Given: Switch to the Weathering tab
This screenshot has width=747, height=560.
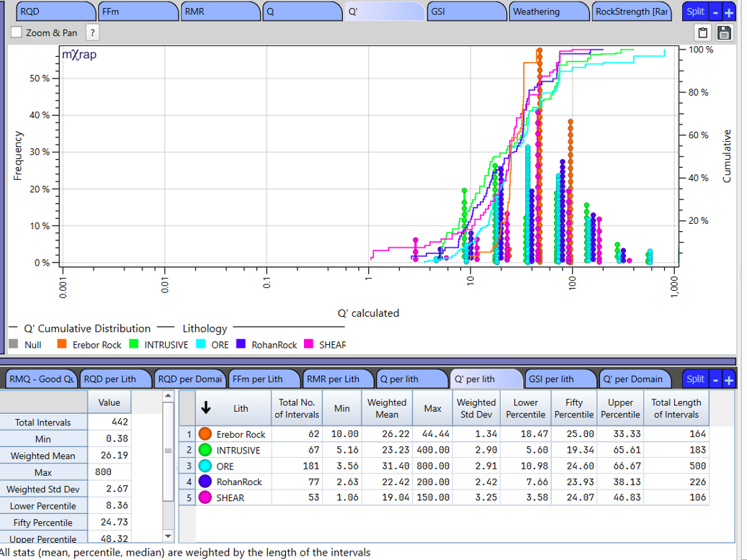Looking at the screenshot, I should click(547, 12).
